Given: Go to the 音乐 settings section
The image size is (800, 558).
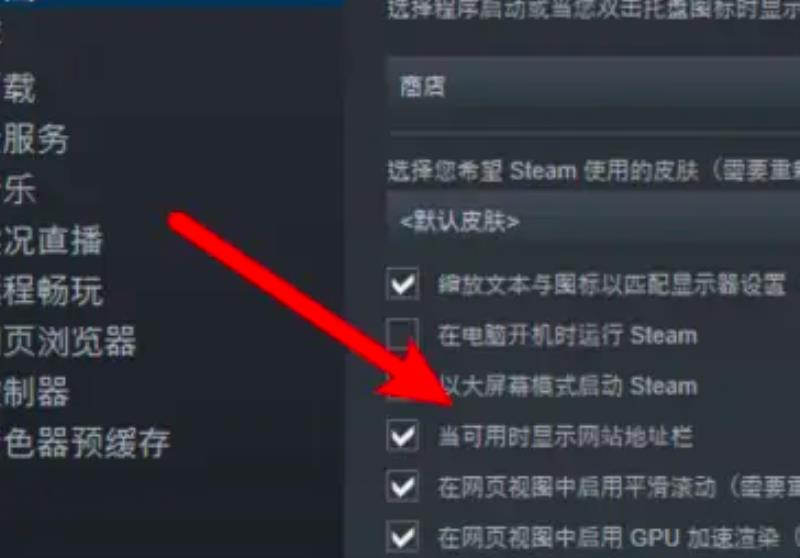Looking at the screenshot, I should click(x=18, y=189).
